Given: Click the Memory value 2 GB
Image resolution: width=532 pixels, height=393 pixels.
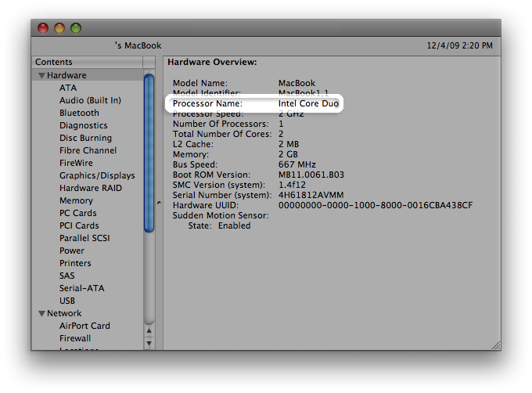Looking at the screenshot, I should point(288,154).
